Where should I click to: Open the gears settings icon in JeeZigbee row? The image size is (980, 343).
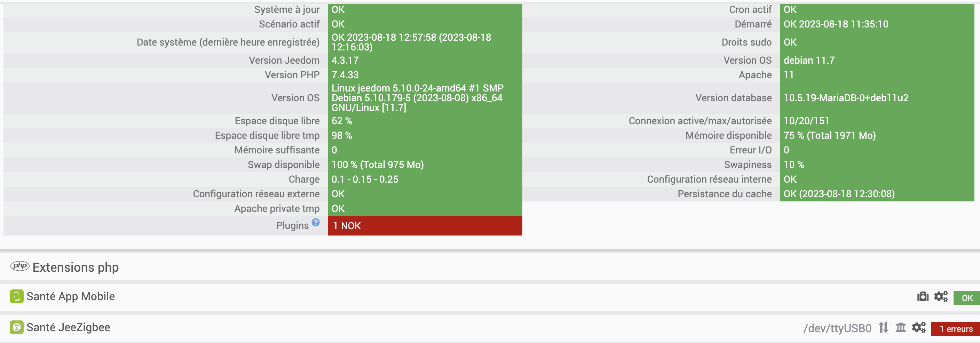click(919, 327)
